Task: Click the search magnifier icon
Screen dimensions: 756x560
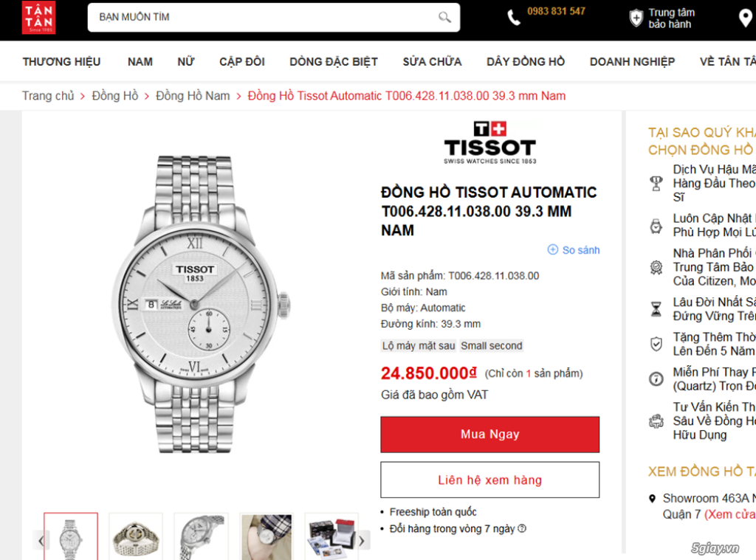Action: pos(443,16)
